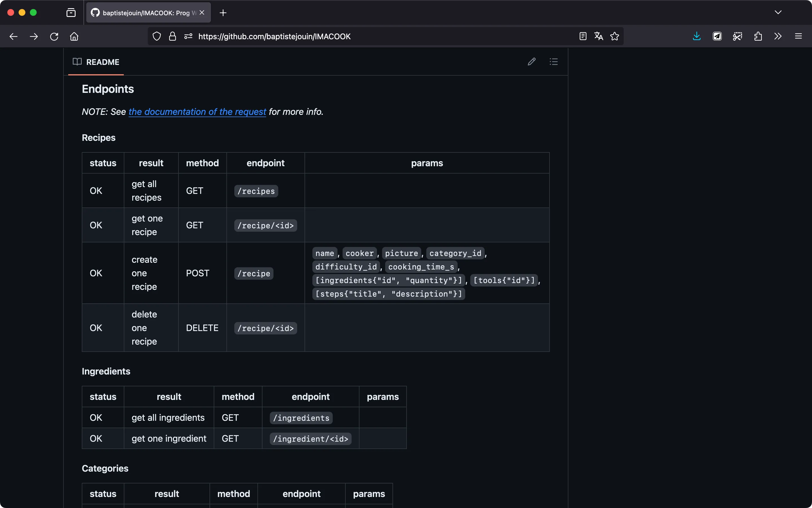Click the Recipes table 'params' header

(x=427, y=163)
